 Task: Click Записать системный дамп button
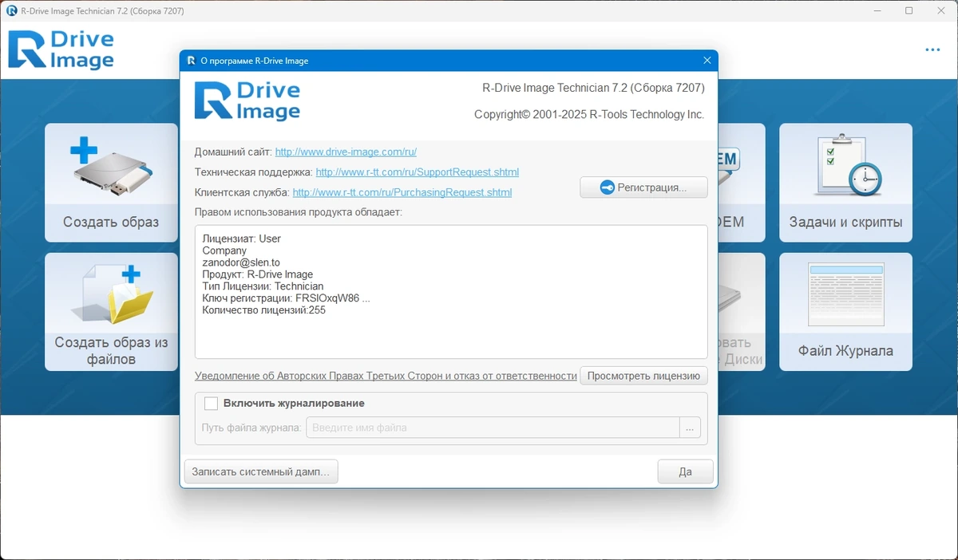pos(261,471)
